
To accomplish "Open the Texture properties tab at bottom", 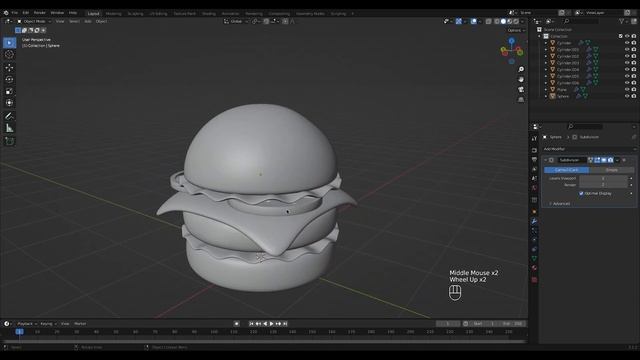I will click(x=534, y=280).
